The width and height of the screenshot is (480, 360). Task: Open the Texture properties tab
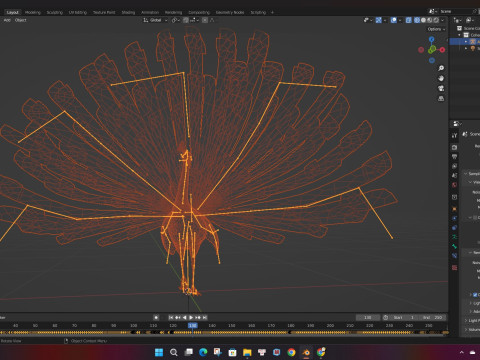[x=454, y=267]
